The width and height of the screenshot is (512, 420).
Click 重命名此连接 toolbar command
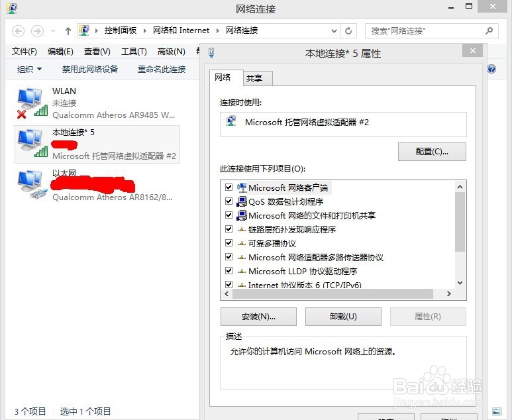(162, 70)
